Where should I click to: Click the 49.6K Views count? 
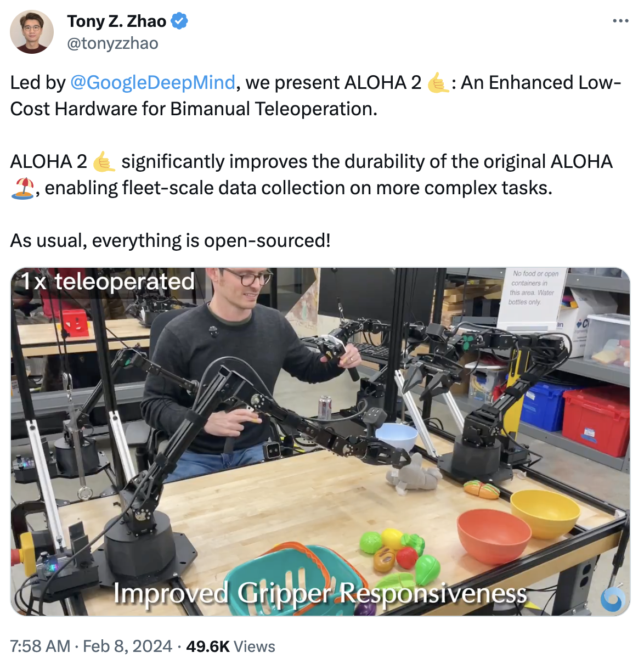[x=230, y=646]
